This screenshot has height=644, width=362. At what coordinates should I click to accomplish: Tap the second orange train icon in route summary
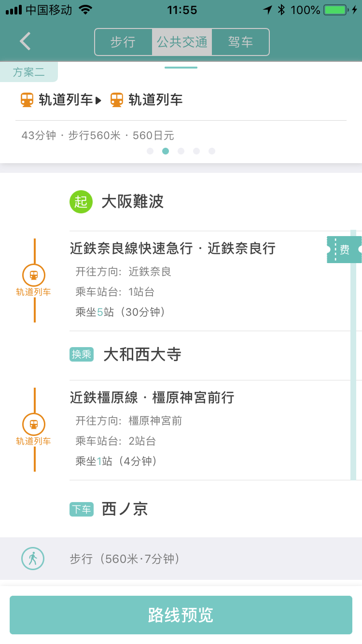pos(117,100)
